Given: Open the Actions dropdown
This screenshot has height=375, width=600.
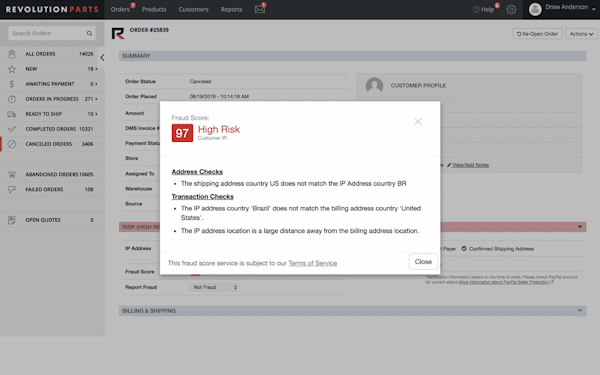Looking at the screenshot, I should [581, 34].
